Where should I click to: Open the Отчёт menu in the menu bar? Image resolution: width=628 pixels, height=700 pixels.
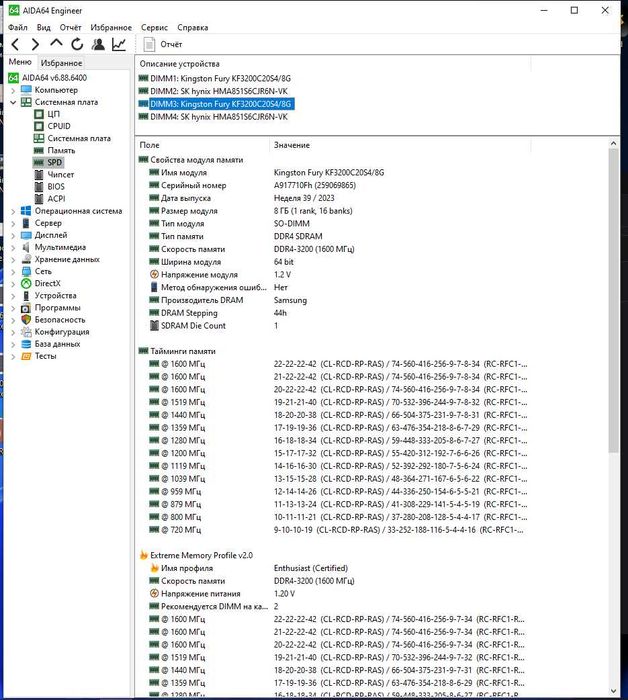[71, 27]
